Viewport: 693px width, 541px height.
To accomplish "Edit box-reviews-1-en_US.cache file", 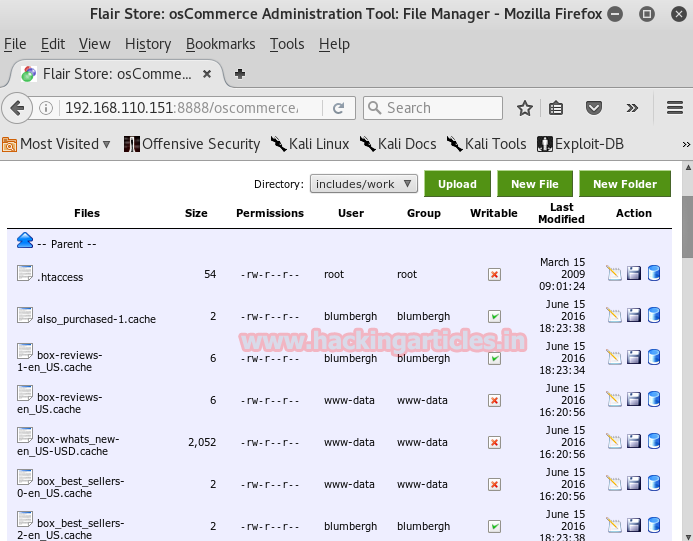I will pyautogui.click(x=614, y=358).
